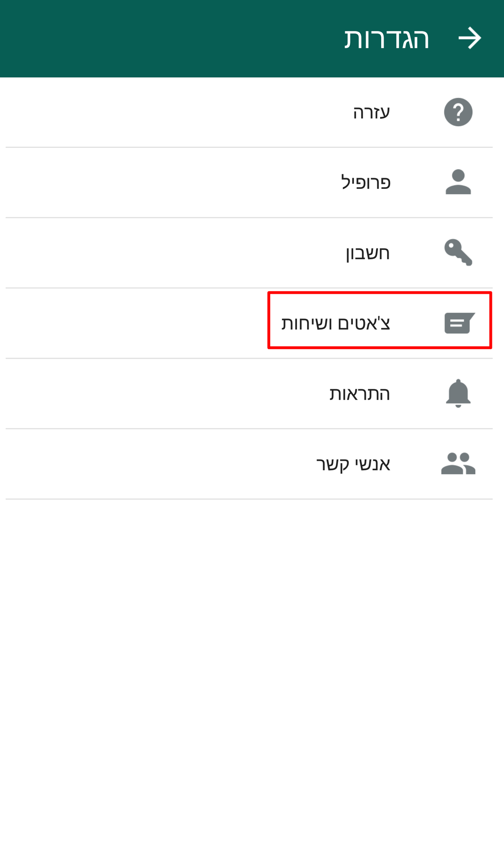Click the back arrow in the header
The image size is (504, 868).
470,37
